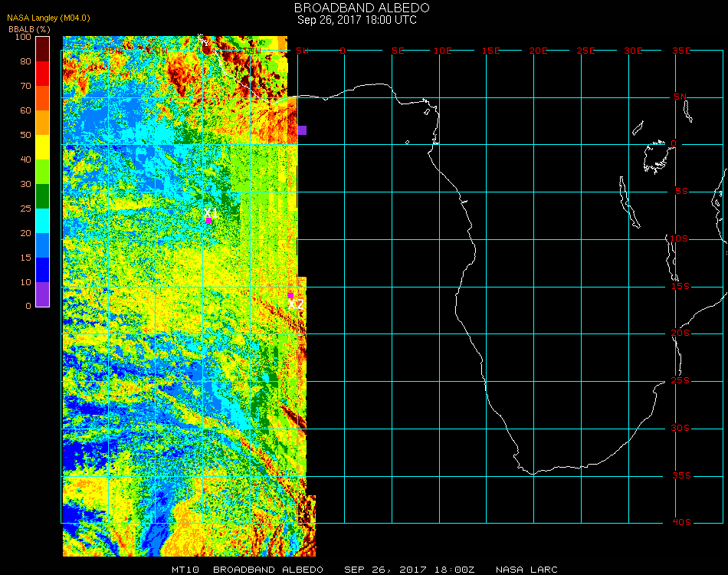The height and width of the screenshot is (575, 728).
Task: Click the legend value 100
Action: tap(23, 37)
